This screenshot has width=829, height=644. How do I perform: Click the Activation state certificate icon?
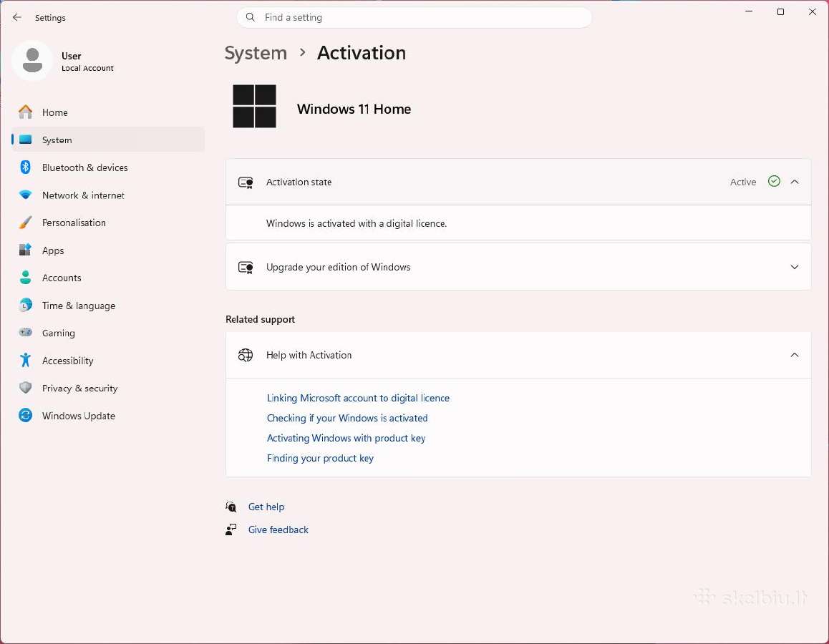[246, 182]
